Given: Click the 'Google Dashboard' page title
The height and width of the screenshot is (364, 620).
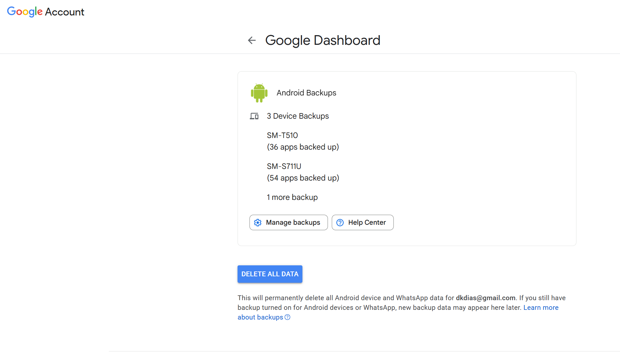Looking at the screenshot, I should click(322, 40).
